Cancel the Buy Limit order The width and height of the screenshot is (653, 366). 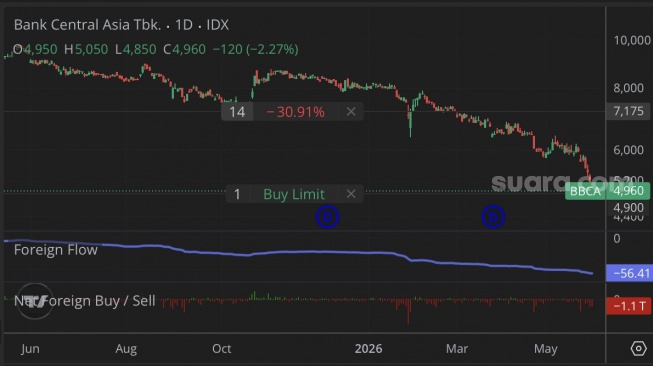point(351,194)
